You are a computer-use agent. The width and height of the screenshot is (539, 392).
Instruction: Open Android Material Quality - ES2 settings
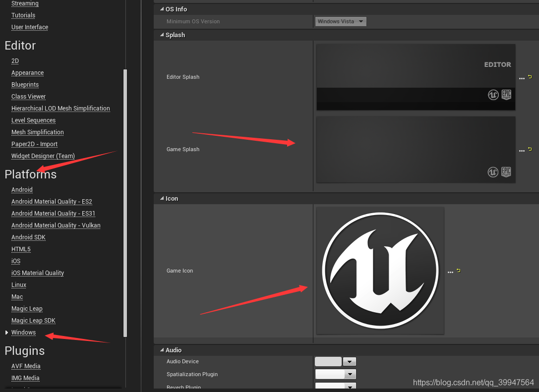[x=52, y=202]
